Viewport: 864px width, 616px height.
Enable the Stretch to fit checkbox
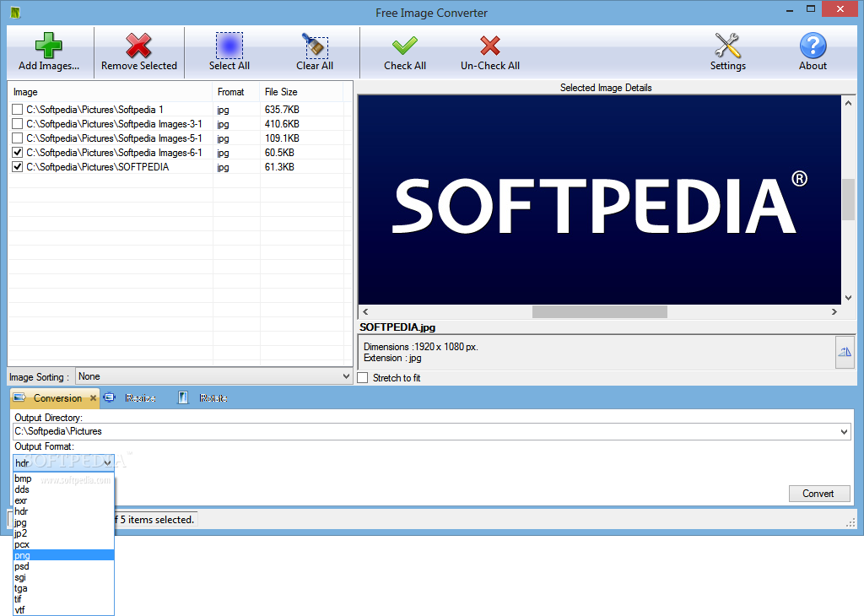363,378
